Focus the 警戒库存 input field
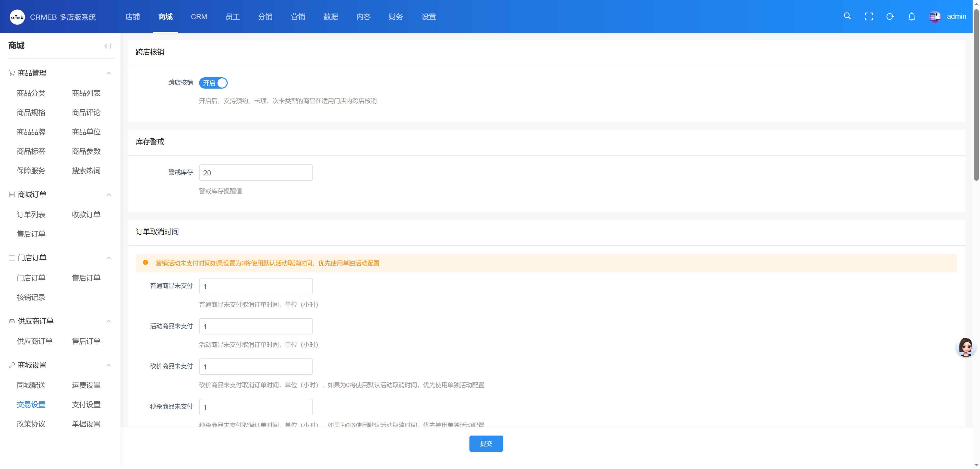Viewport: 980px width, 469px height. (256, 173)
